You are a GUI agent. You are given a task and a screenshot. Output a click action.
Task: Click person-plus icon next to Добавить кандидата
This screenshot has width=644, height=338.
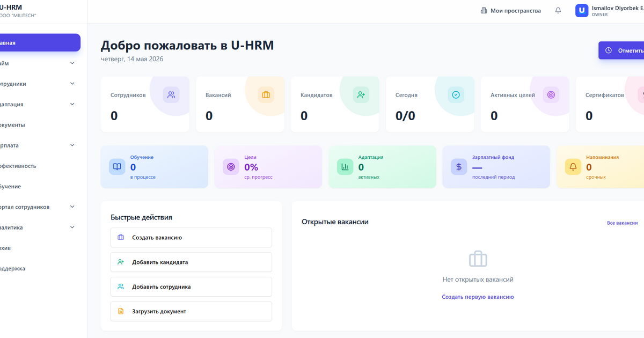[121, 262]
